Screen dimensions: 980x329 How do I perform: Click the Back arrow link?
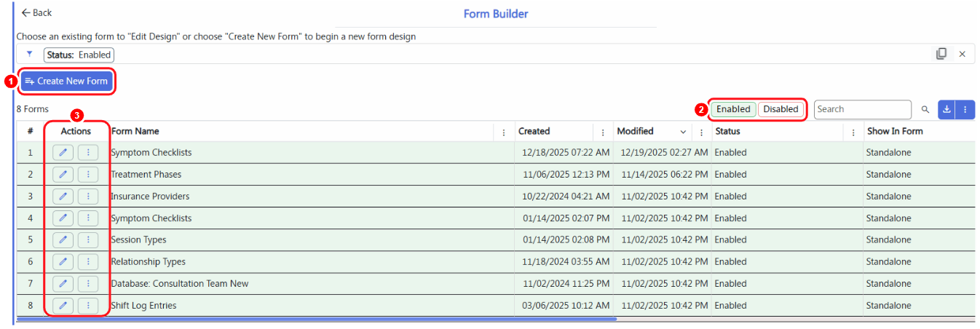(x=36, y=13)
